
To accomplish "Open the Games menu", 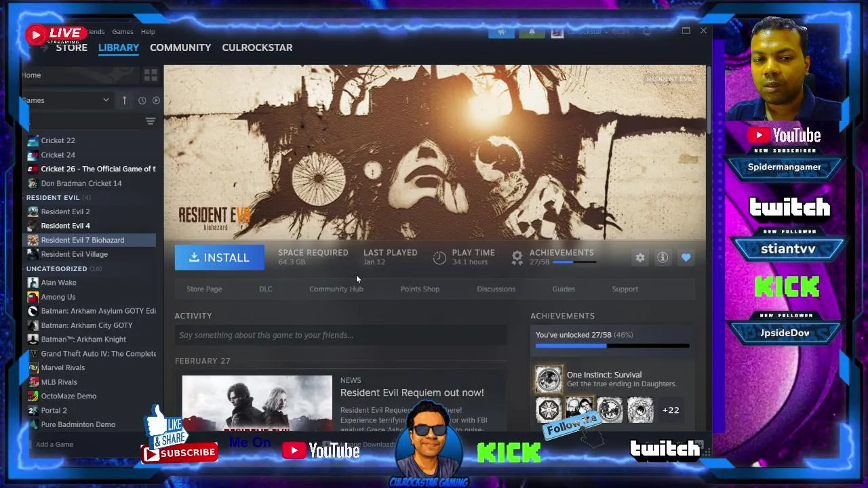I will click(123, 32).
